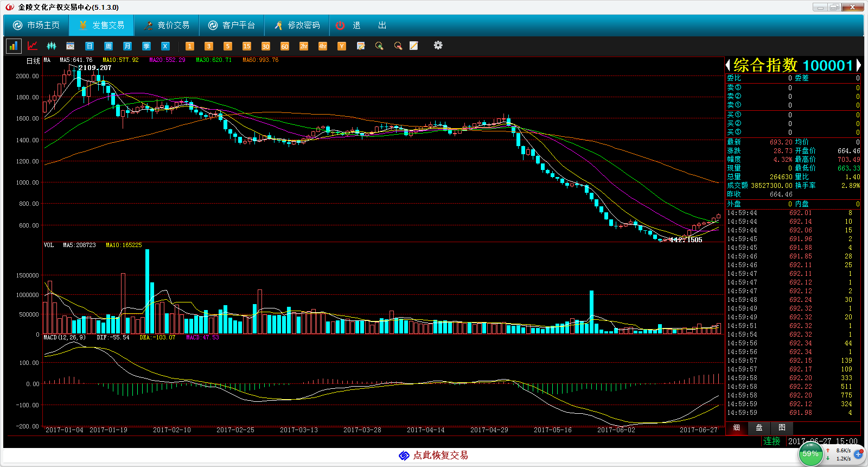Zoom in on the chart
The image size is (868, 467).
point(379,46)
